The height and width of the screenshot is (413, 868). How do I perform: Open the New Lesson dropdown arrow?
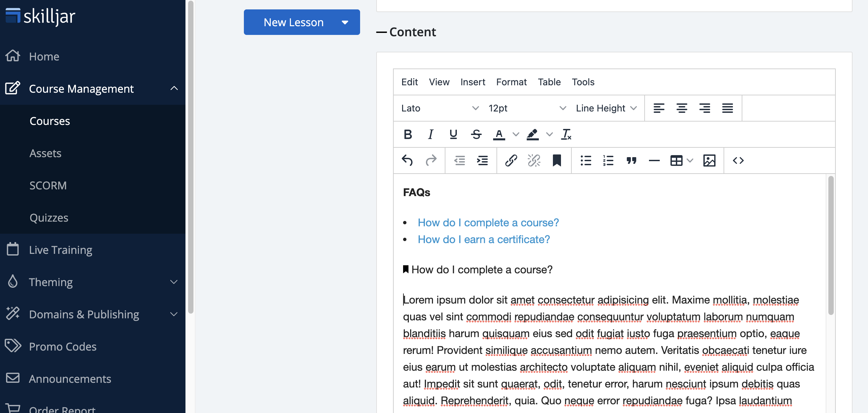[x=345, y=22]
